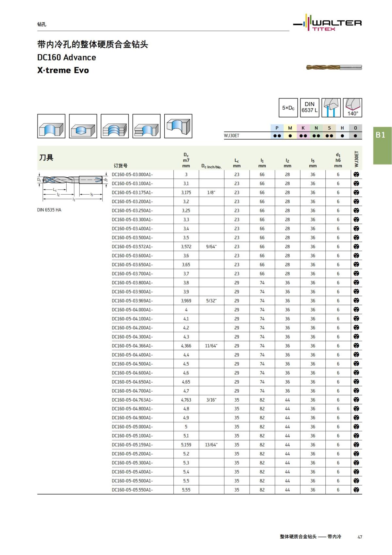Click the availability icon for DC160-05-05.300A1-
This screenshot has width=392, height=555.
click(x=356, y=463)
